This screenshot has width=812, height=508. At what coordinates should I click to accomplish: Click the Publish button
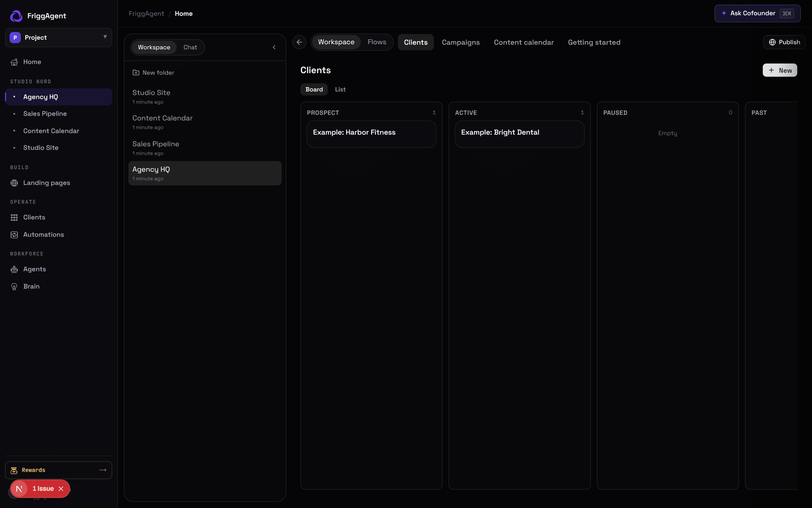pyautogui.click(x=785, y=42)
